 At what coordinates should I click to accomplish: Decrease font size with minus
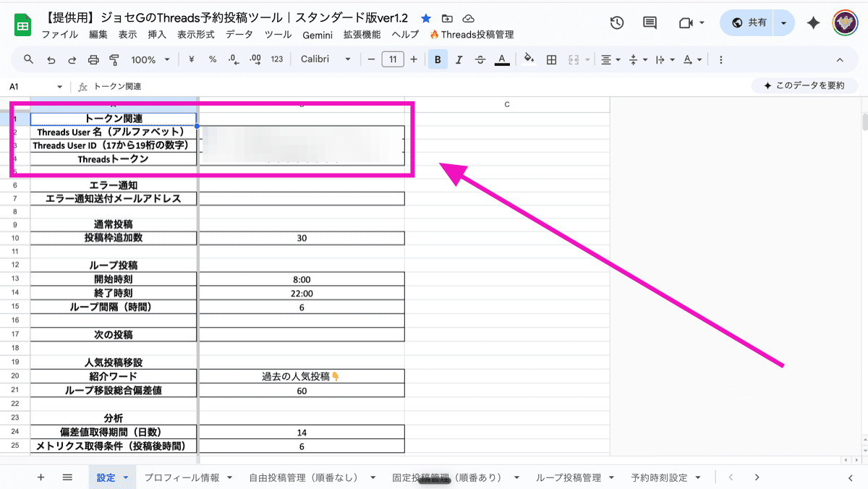(x=371, y=59)
